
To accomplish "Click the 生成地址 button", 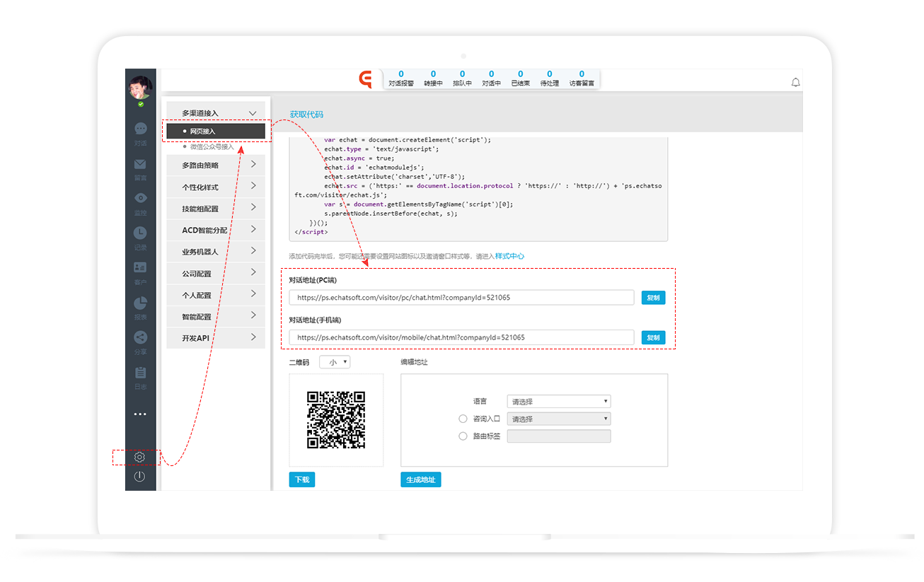I will 421,479.
